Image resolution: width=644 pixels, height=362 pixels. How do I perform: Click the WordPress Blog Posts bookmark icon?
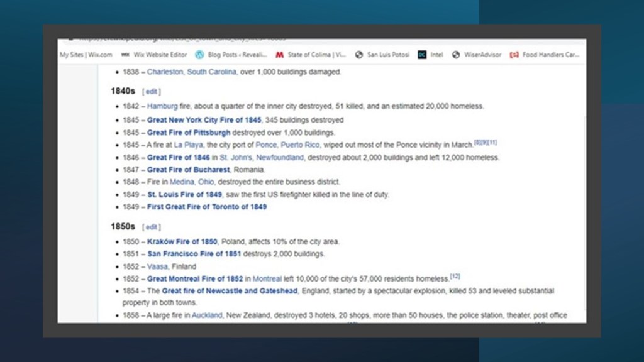tap(200, 55)
